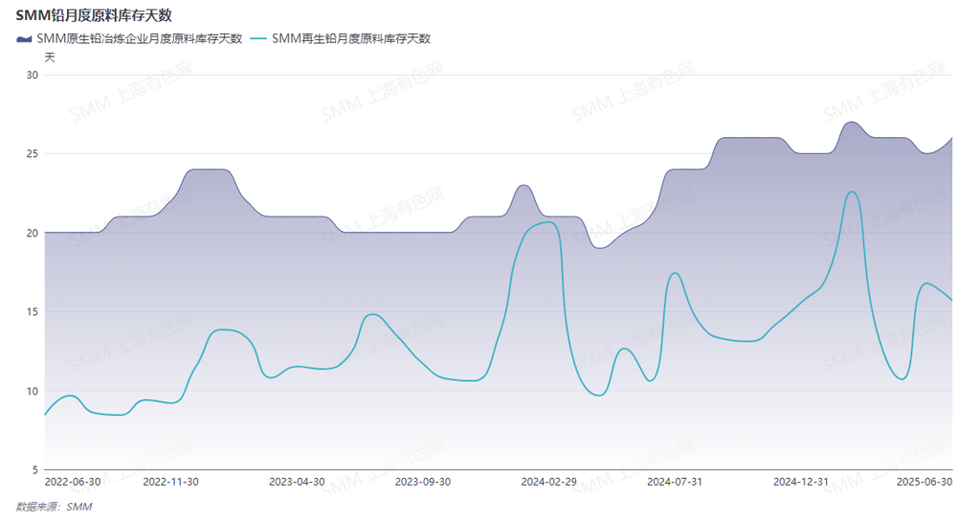Click the y-axis value 15
The width and height of the screenshot is (980, 521).
(x=32, y=312)
